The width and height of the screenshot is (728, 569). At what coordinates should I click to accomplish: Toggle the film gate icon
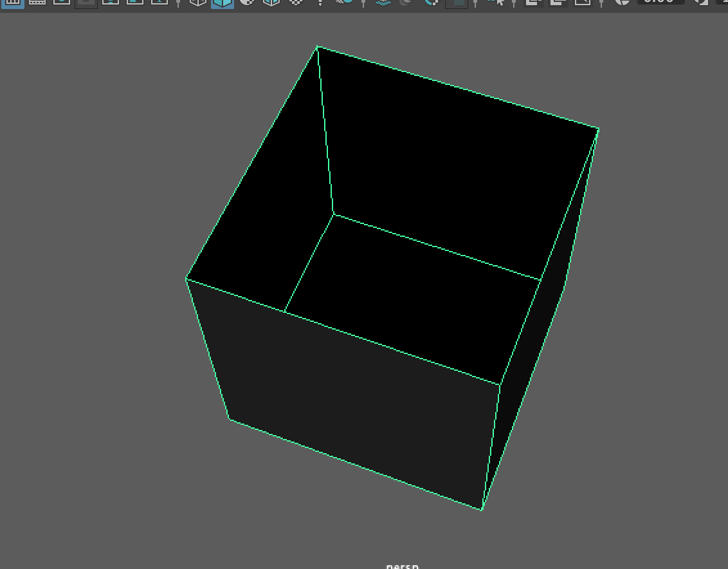pyautogui.click(x=37, y=2)
